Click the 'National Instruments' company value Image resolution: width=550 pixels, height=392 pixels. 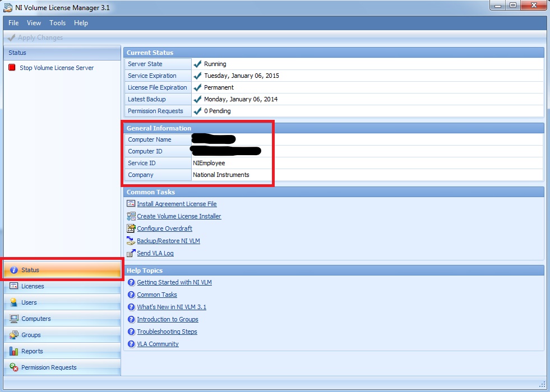click(x=221, y=175)
